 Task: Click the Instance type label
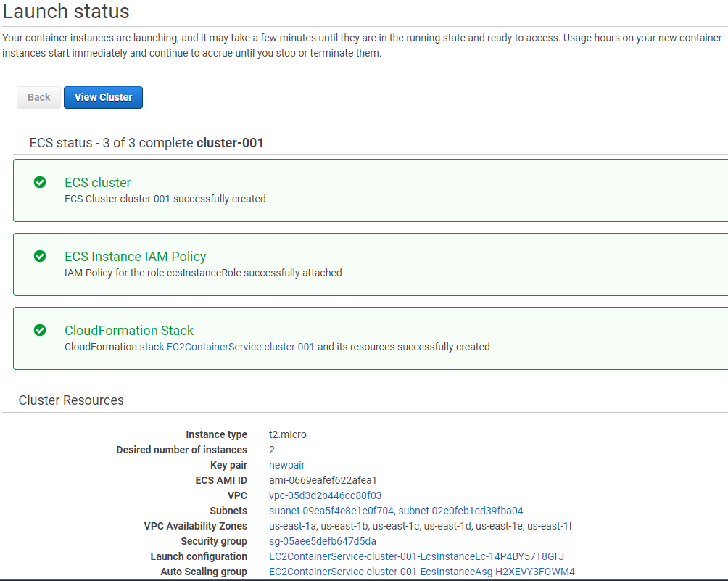[x=216, y=434]
